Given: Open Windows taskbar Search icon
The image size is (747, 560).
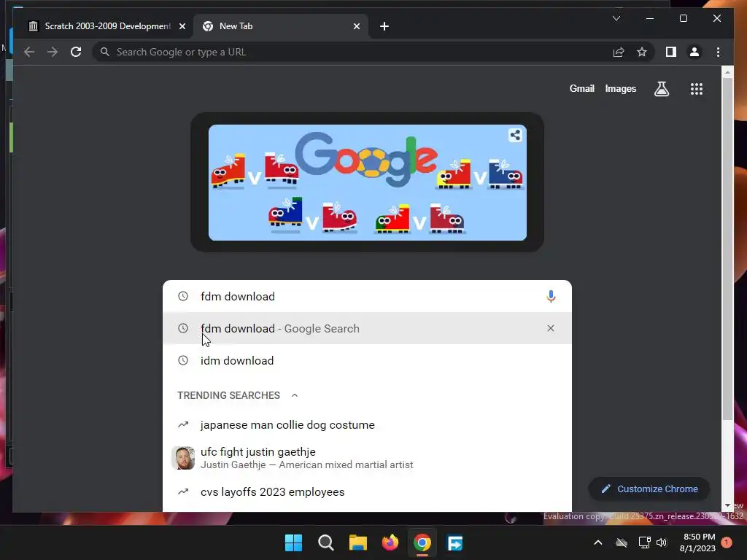Looking at the screenshot, I should point(326,542).
